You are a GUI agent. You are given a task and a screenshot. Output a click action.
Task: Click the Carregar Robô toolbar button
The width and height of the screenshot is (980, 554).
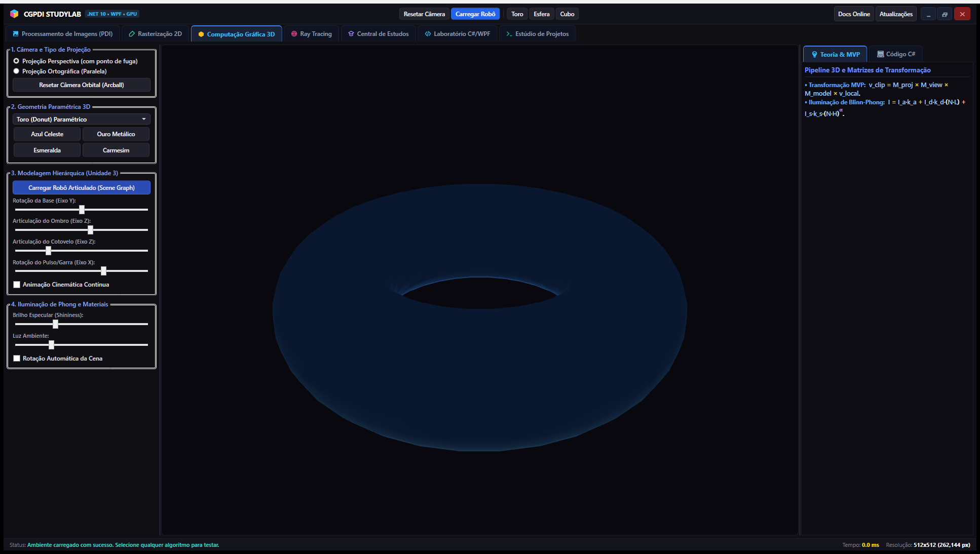[475, 14]
